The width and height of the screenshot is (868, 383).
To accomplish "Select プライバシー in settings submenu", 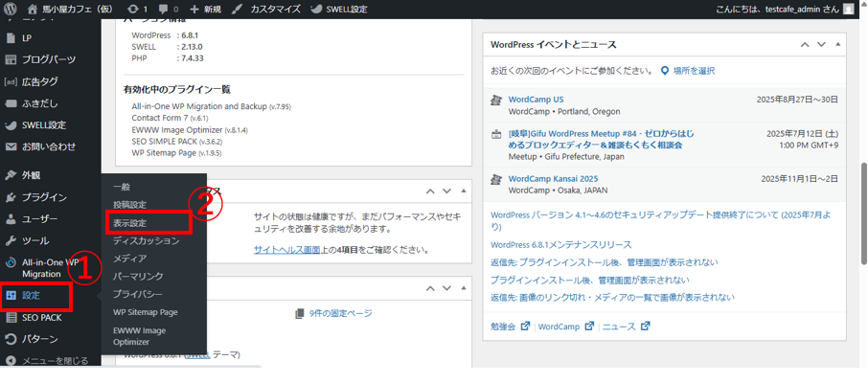I will click(x=138, y=294).
